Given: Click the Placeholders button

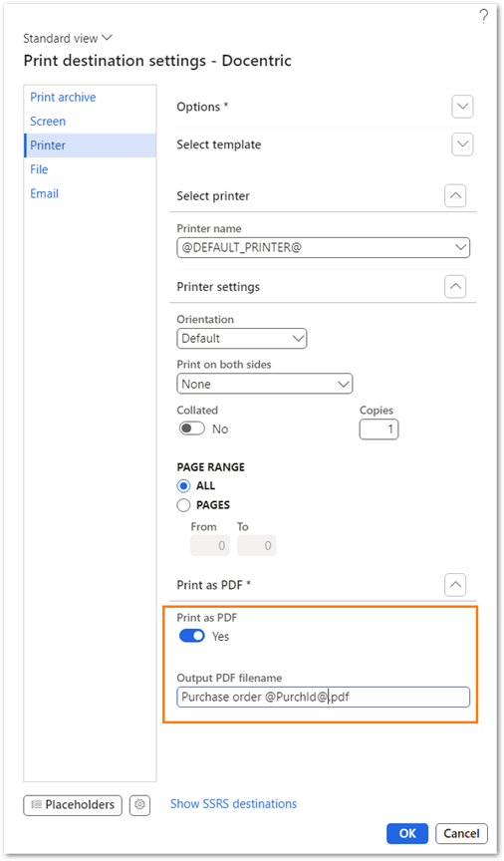Looking at the screenshot, I should click(73, 805).
